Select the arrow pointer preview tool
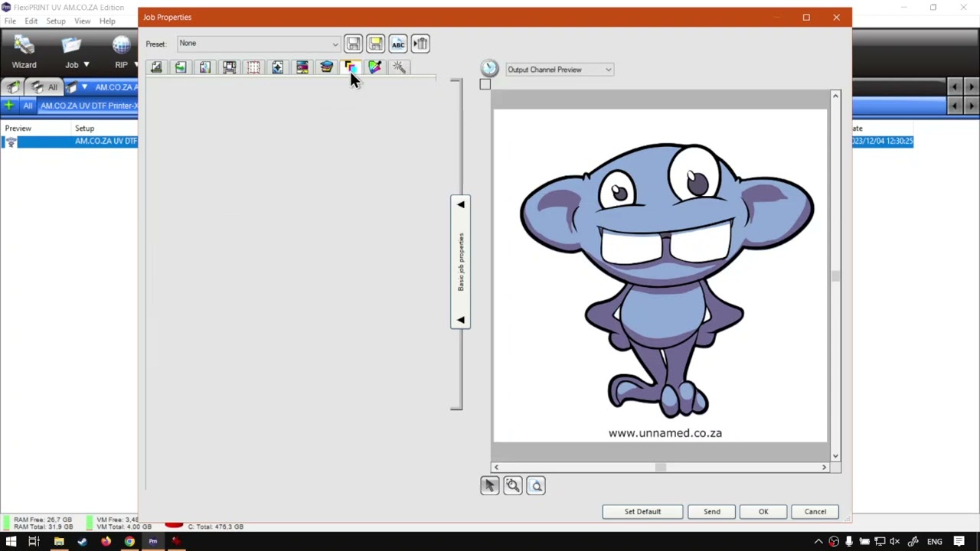980x551 pixels. [490, 485]
